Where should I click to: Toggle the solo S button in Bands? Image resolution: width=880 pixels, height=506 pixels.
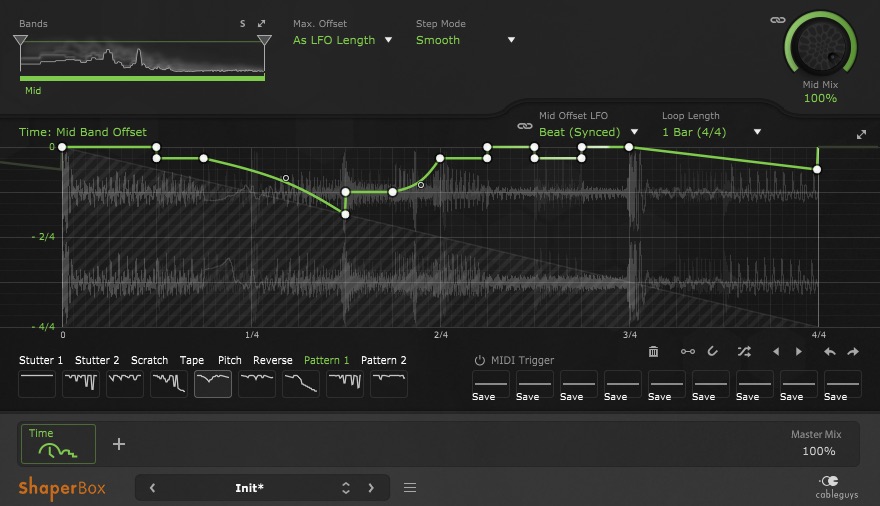(242, 24)
